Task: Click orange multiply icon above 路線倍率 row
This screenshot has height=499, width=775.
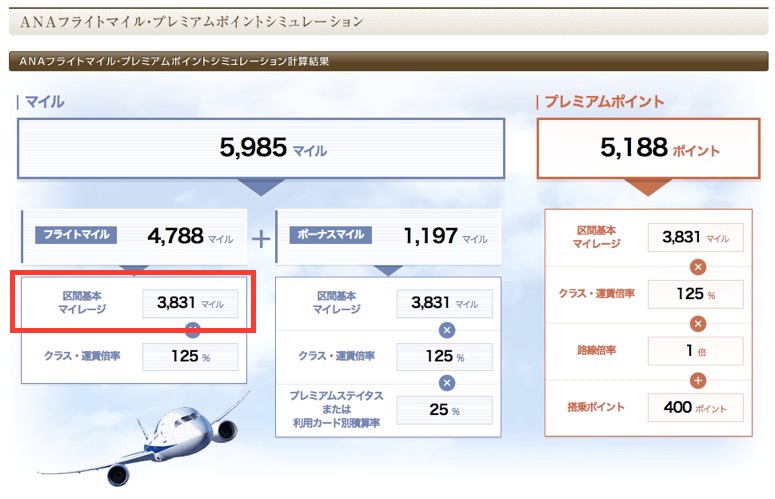Action: tap(698, 323)
